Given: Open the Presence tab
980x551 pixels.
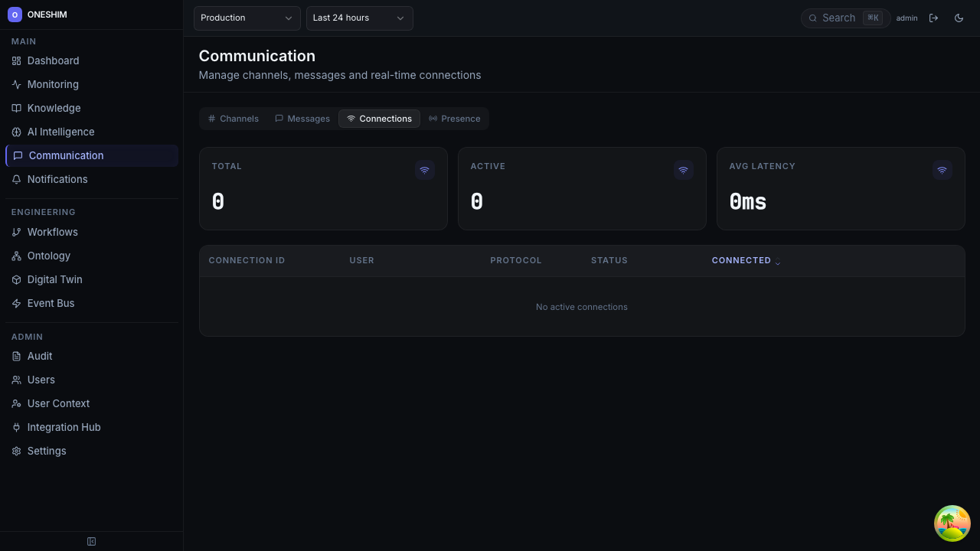Looking at the screenshot, I should 454,119.
